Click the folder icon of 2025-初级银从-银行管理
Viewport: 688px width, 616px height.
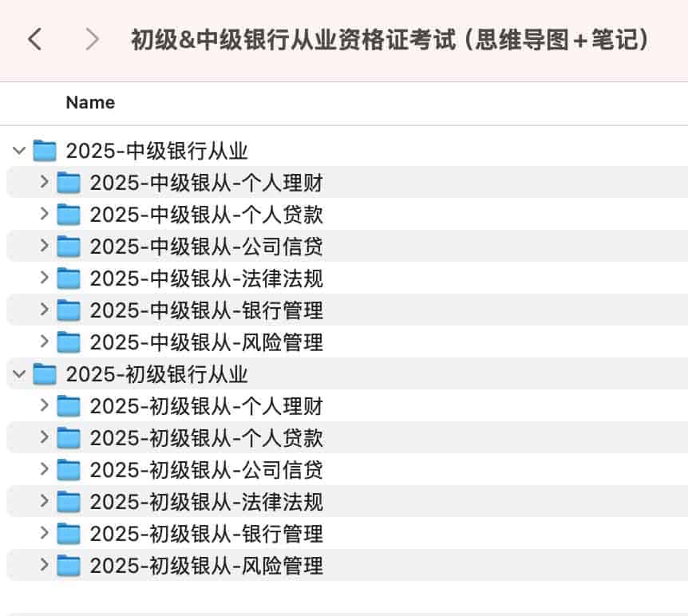pos(69,533)
